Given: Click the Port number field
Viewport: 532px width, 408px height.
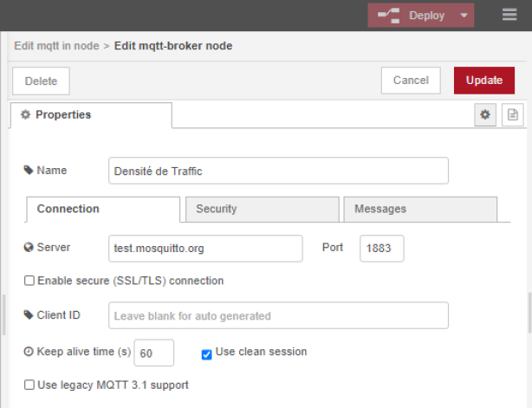Looking at the screenshot, I should point(382,249).
